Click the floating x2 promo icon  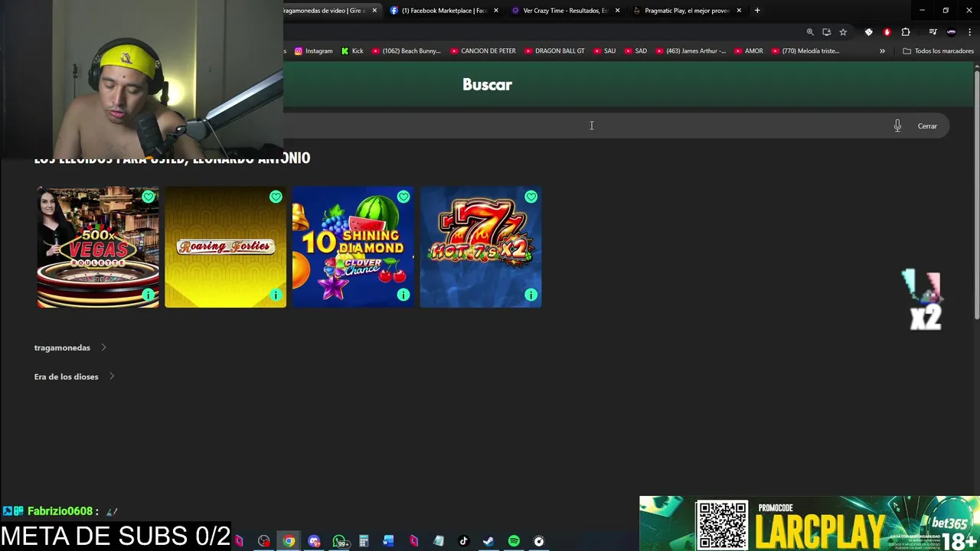point(923,300)
